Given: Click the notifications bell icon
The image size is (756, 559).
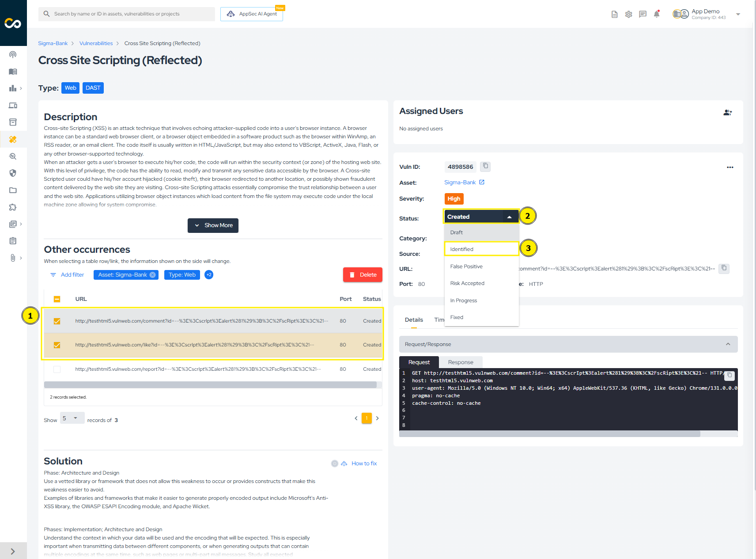Looking at the screenshot, I should click(657, 14).
